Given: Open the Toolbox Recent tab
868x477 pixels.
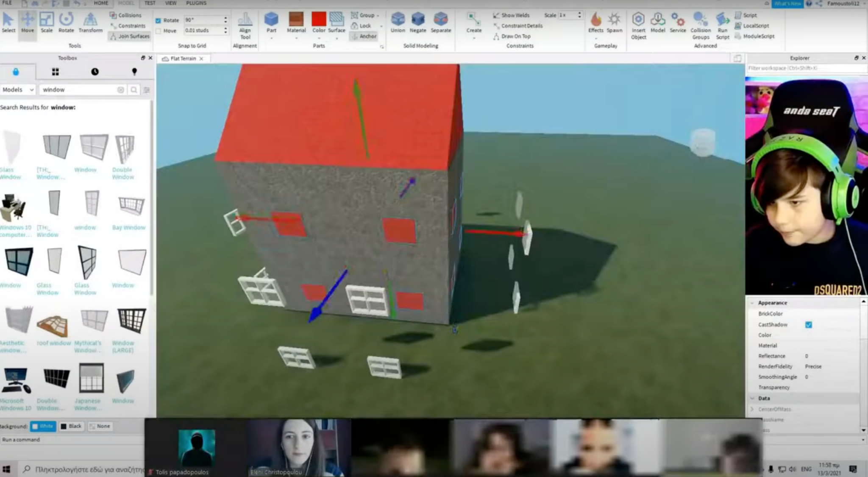Looking at the screenshot, I should click(x=95, y=72).
